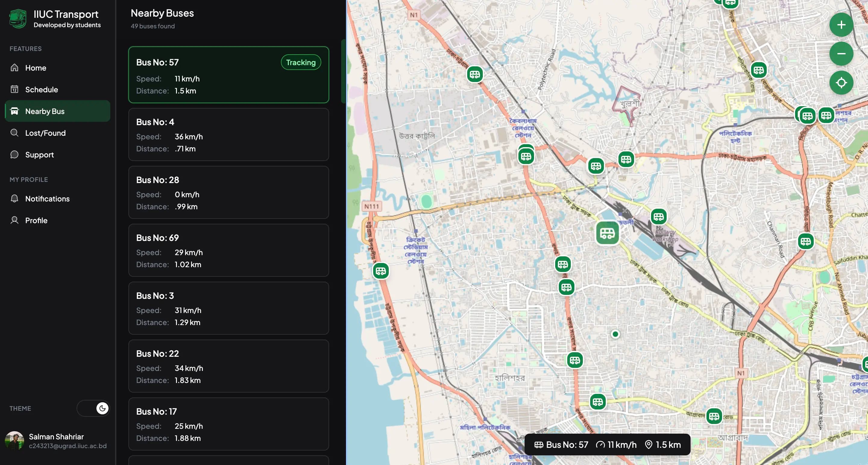Image resolution: width=868 pixels, height=465 pixels.
Task: Click bus marker near Agrabad road
Action: [714, 416]
